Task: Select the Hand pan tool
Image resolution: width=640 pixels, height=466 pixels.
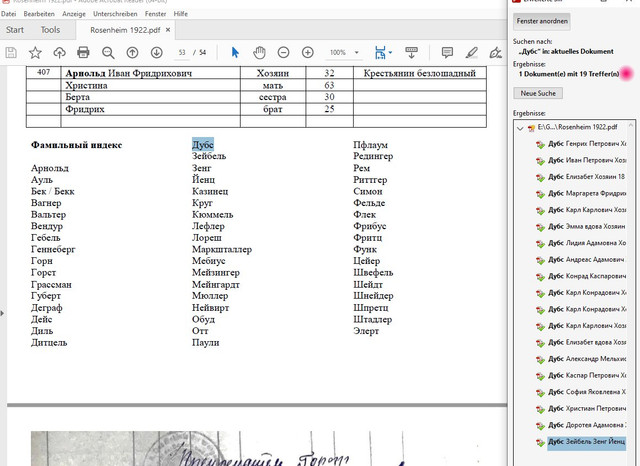Action: [259, 52]
